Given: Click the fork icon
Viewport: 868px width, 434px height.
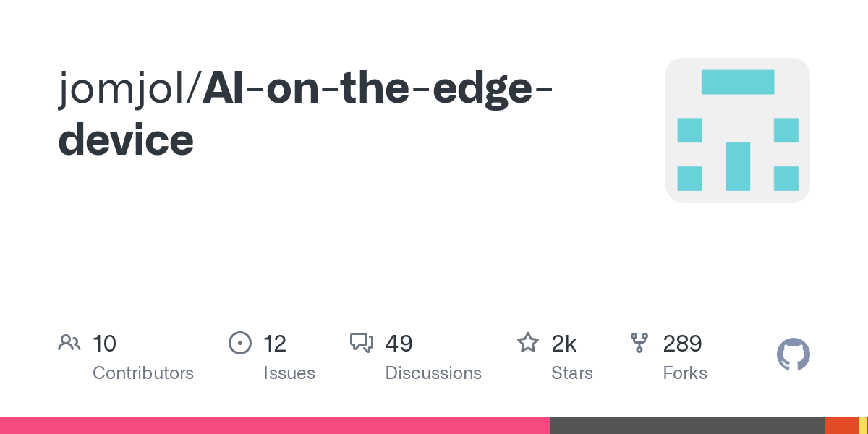Looking at the screenshot, I should (x=639, y=343).
